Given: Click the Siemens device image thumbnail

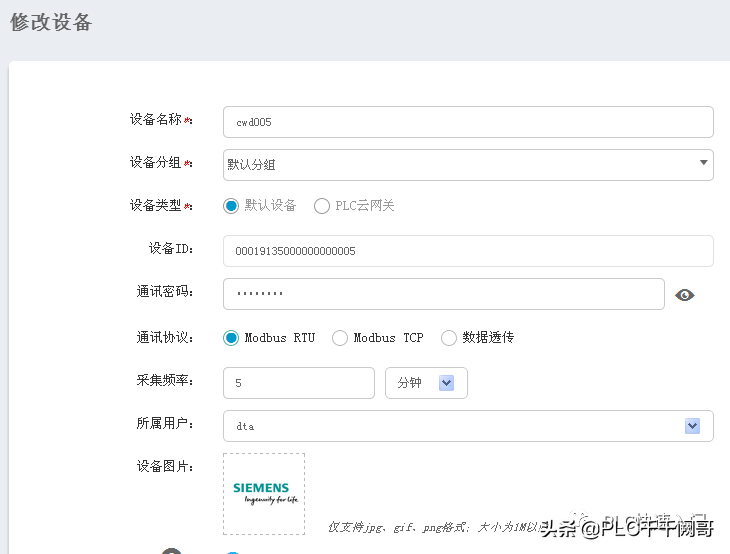Looking at the screenshot, I should point(264,494).
